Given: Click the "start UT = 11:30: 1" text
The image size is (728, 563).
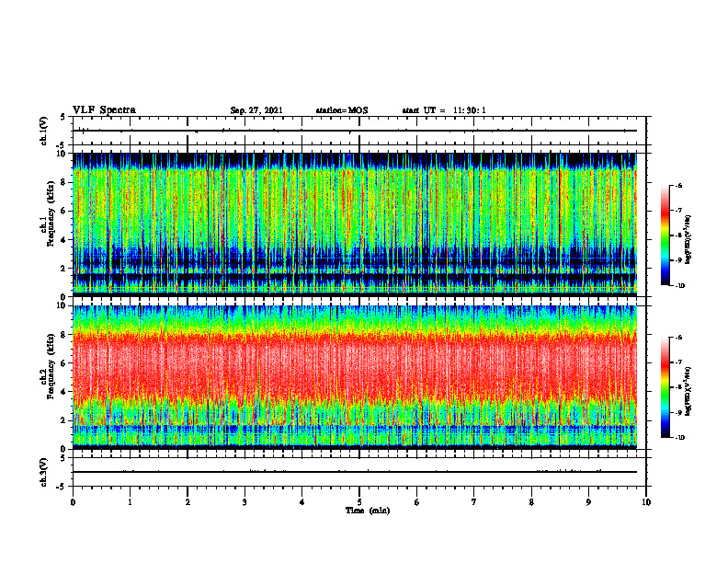Looking at the screenshot, I should [x=444, y=110].
